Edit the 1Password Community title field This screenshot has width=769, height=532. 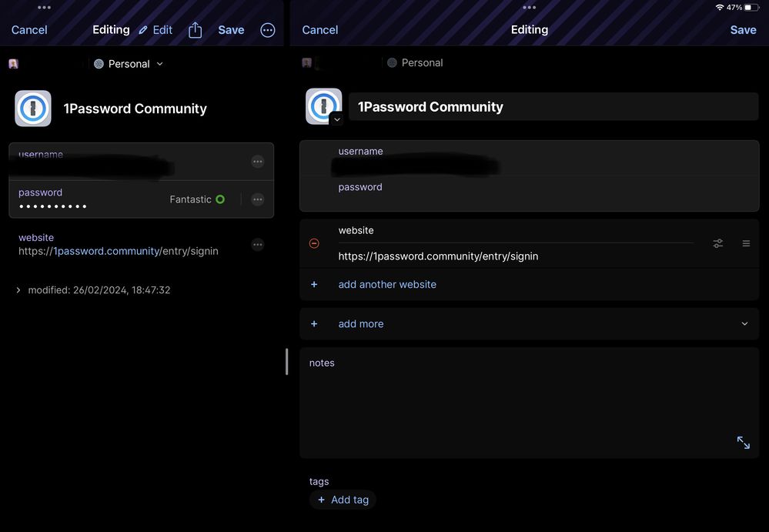[553, 107]
